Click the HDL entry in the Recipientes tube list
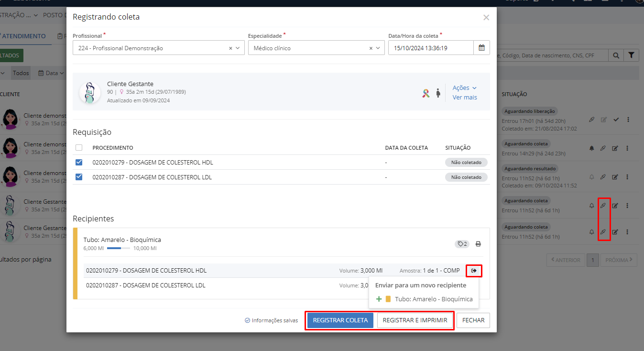Screen dimensions: 644x351 [x=146, y=271]
